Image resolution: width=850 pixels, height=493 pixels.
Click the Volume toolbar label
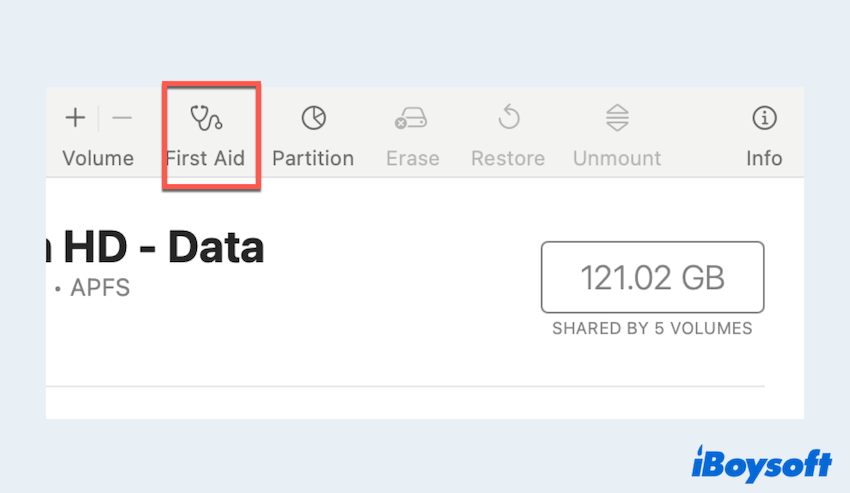click(98, 158)
